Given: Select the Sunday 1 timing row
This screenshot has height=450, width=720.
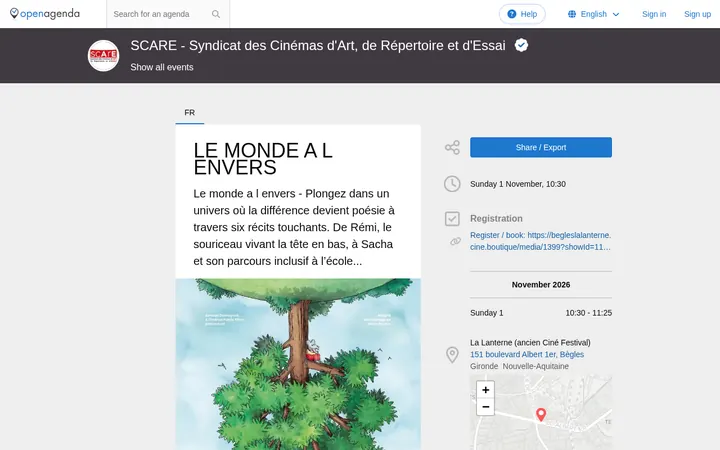Looking at the screenshot, I should tap(540, 313).
